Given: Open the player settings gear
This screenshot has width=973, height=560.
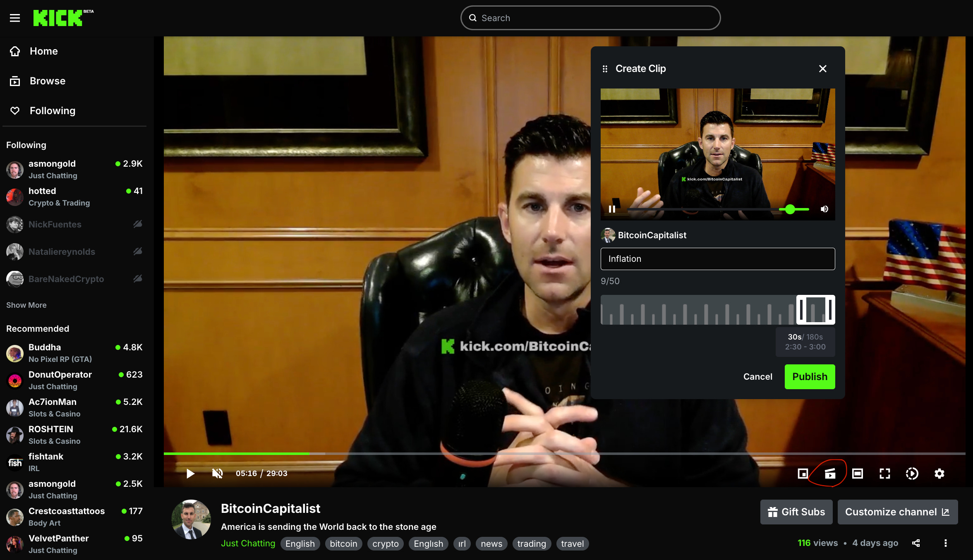Looking at the screenshot, I should click(x=939, y=474).
